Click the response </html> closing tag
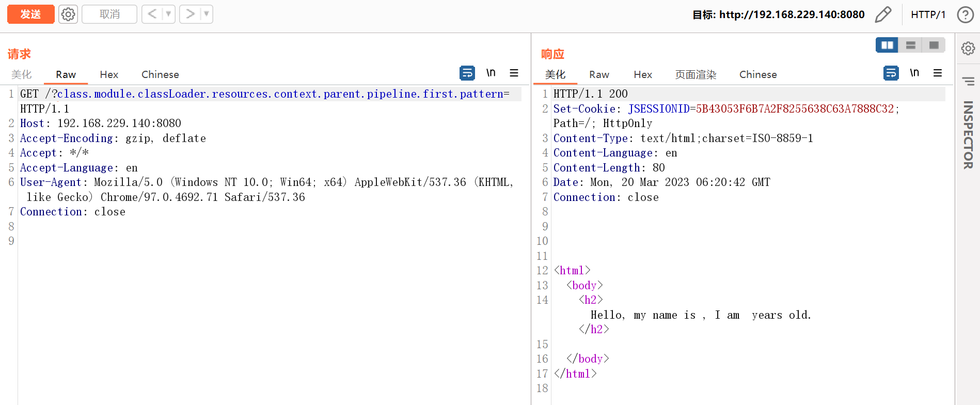Image resolution: width=980 pixels, height=405 pixels. coord(575,374)
